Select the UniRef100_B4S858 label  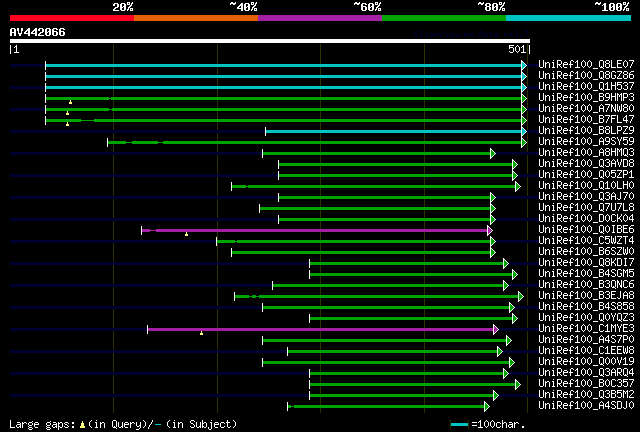[x=586, y=307]
